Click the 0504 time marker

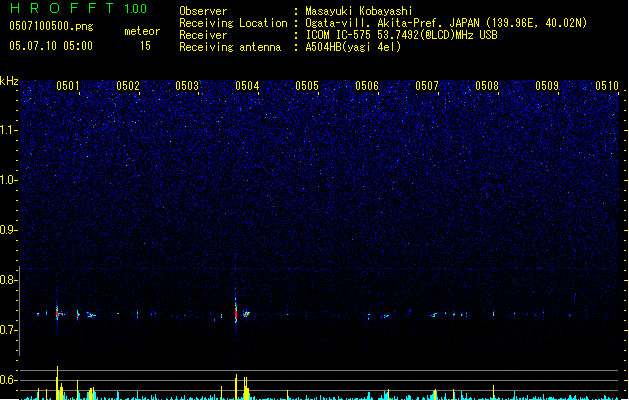(x=247, y=86)
